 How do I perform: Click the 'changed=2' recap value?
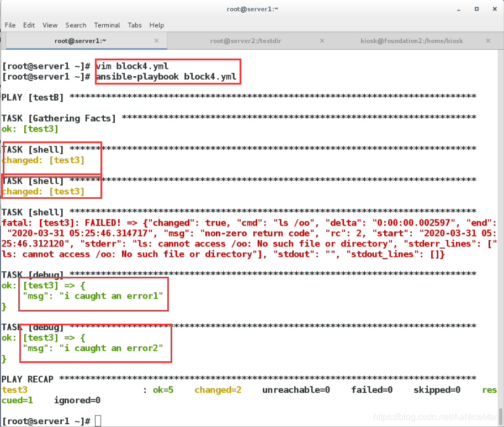pos(218,390)
